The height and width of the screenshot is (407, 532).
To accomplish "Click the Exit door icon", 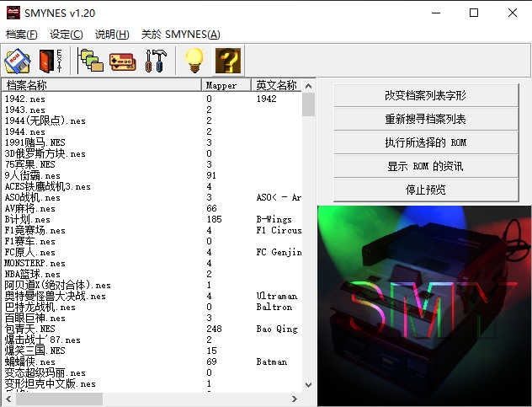I will [49, 61].
